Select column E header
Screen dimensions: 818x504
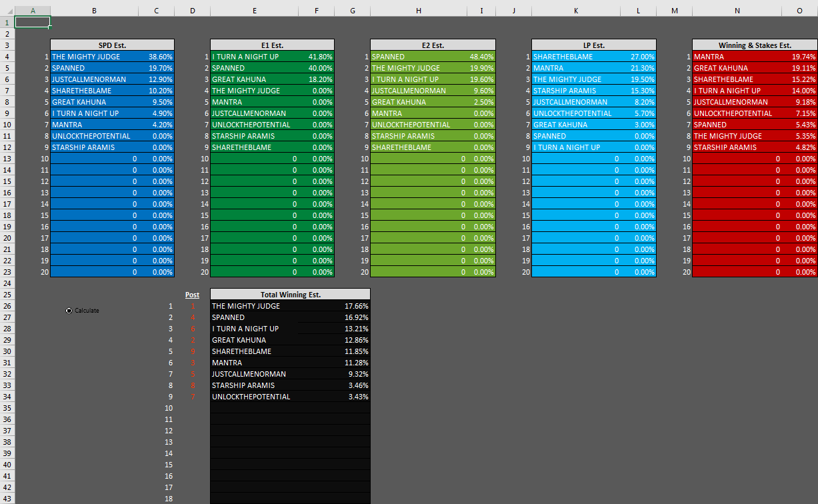click(254, 11)
